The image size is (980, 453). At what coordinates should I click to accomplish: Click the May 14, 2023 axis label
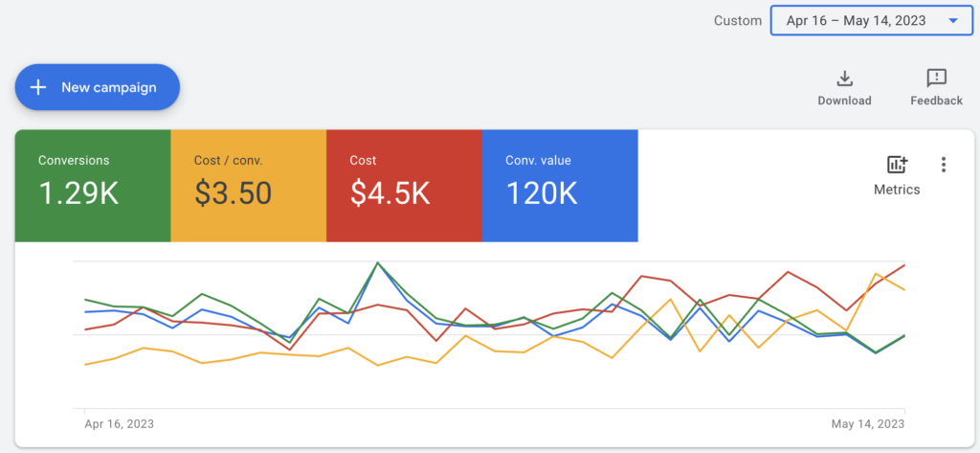869,423
